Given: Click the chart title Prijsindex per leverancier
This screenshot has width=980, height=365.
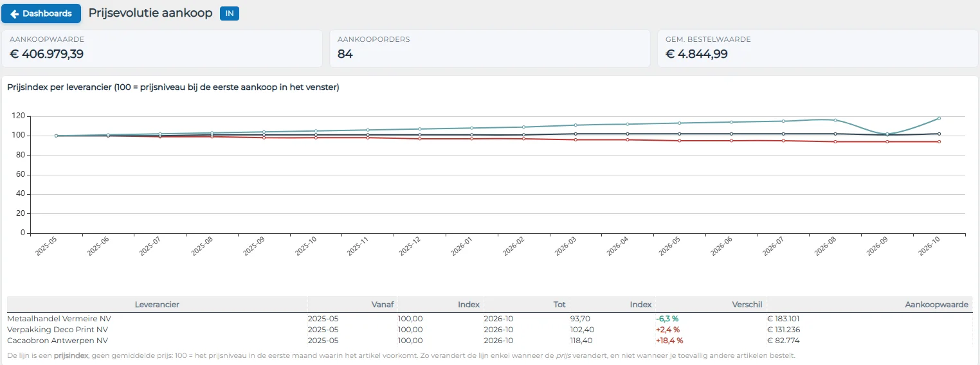Looking at the screenshot, I should tap(173, 87).
